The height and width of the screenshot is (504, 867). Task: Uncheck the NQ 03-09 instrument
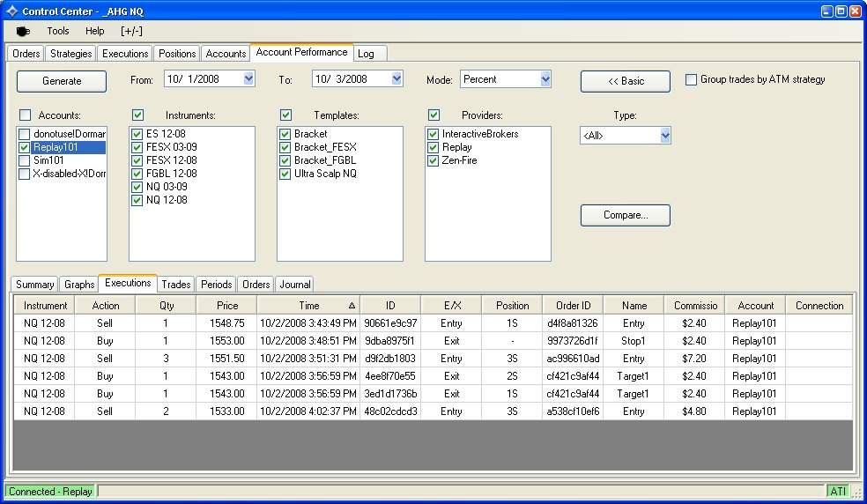point(137,187)
